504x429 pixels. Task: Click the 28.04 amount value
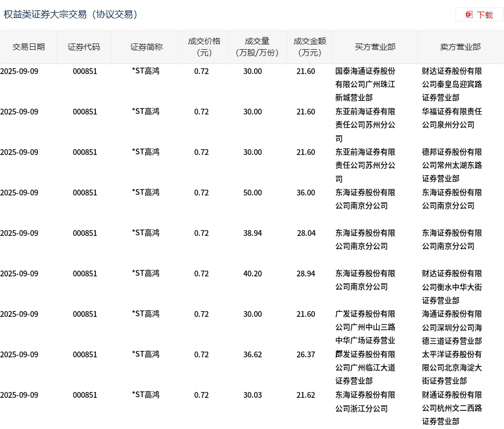(x=306, y=233)
